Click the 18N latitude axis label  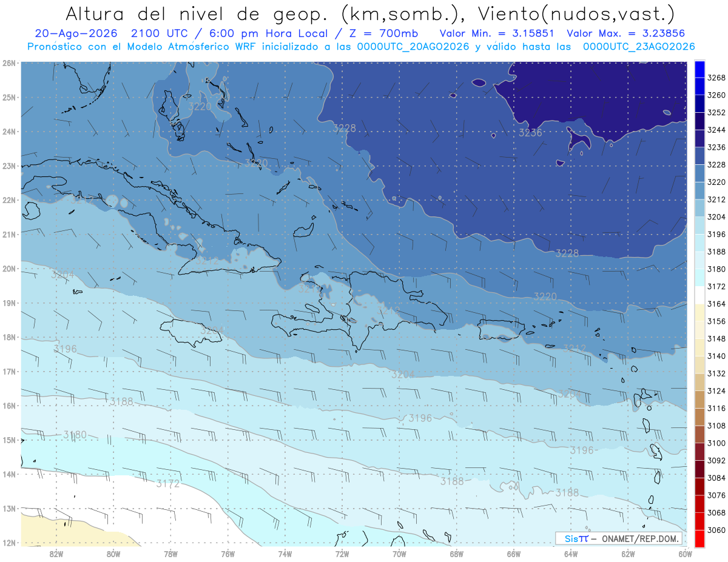(x=9, y=337)
